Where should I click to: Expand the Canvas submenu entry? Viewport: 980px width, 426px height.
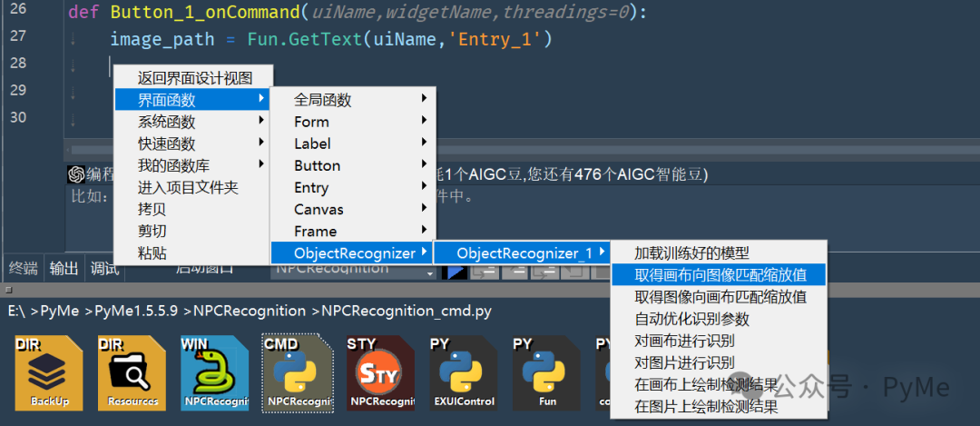pos(353,209)
